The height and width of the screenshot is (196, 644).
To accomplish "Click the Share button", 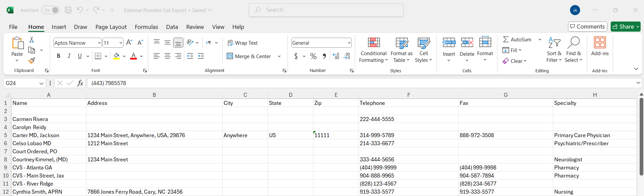I will (625, 27).
